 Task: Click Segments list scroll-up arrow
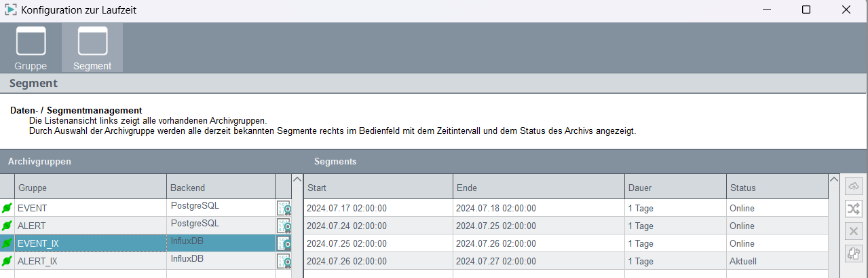tap(834, 179)
